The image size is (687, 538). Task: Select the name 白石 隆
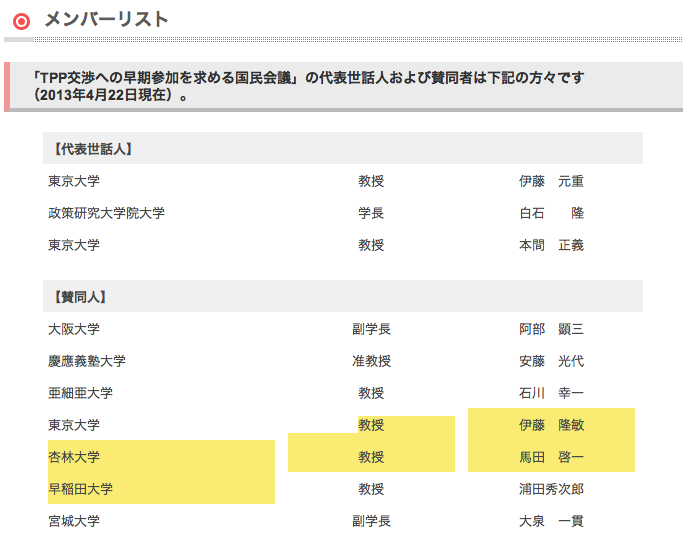551,213
